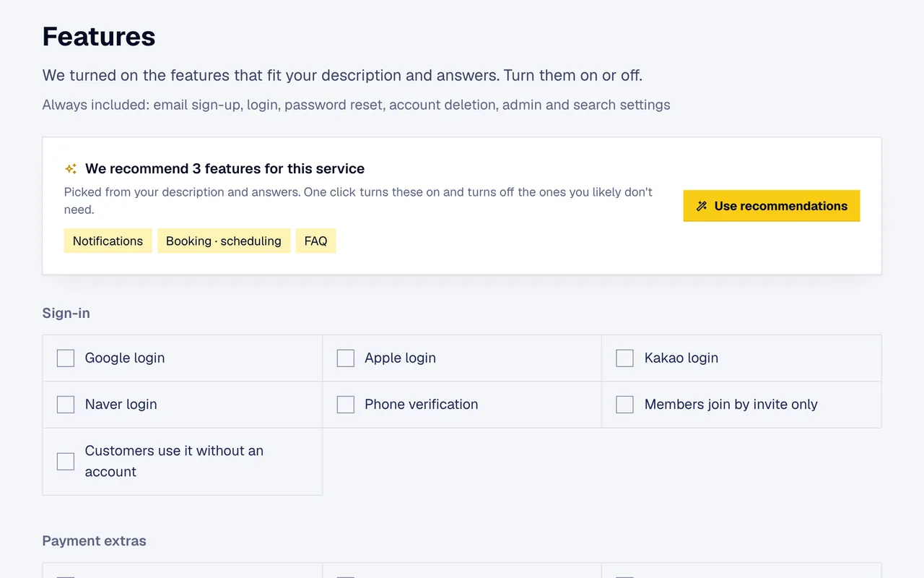
Task: Click the magic wand icon in the Use recommendations button
Action: (702, 206)
